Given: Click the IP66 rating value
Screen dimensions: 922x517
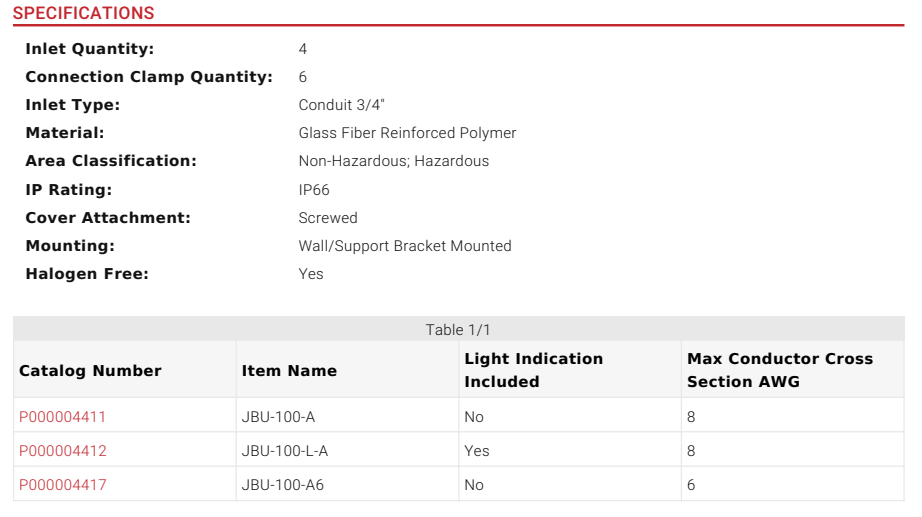Looking at the screenshot, I should [314, 190].
